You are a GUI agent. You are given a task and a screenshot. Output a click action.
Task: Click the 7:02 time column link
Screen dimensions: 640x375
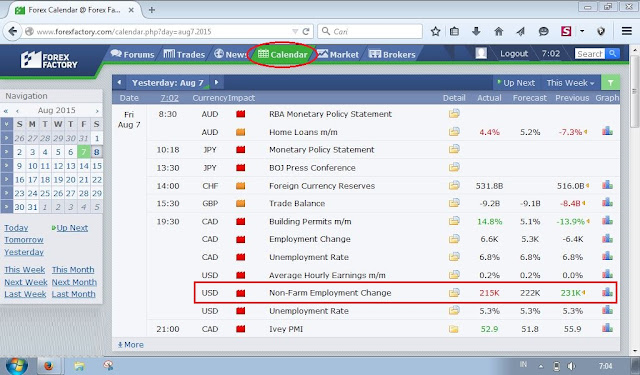coord(169,98)
